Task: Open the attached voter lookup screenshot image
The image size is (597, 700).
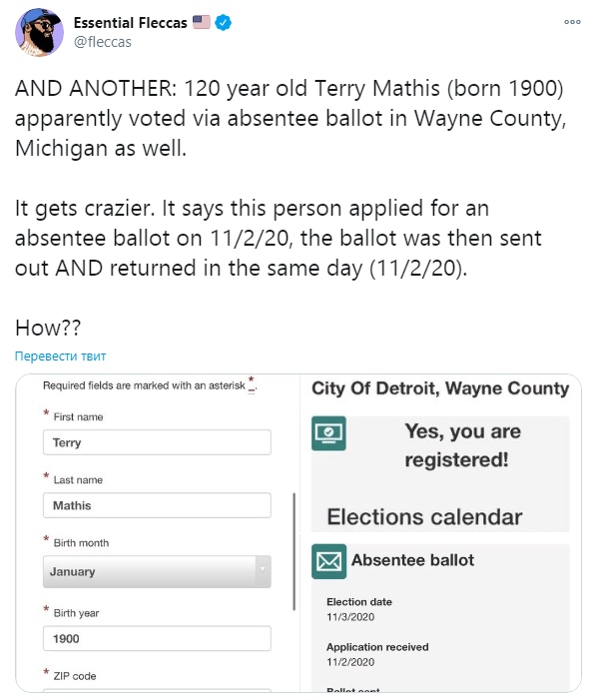Action: click(298, 533)
